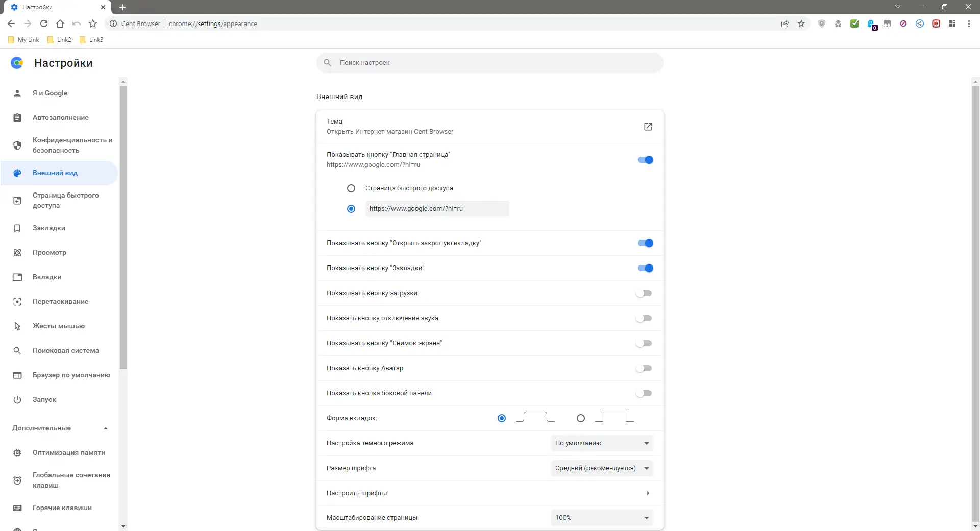The width and height of the screenshot is (980, 531).
Task: Open the ghost extension showing zero count
Action: 871,23
